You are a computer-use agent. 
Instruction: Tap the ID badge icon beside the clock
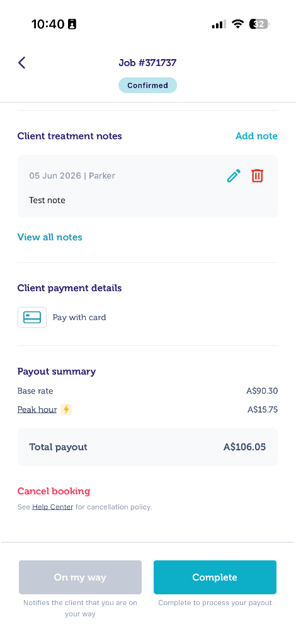[72, 24]
